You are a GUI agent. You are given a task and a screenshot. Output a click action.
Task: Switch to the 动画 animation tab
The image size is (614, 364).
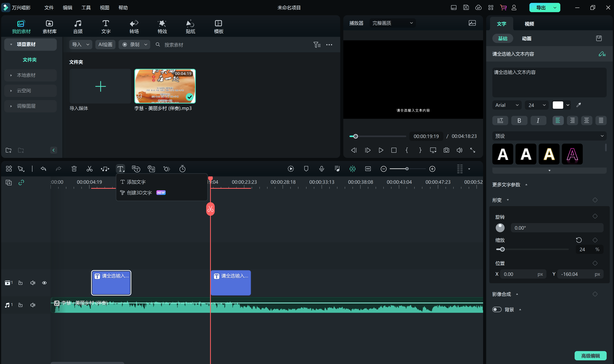click(x=526, y=39)
